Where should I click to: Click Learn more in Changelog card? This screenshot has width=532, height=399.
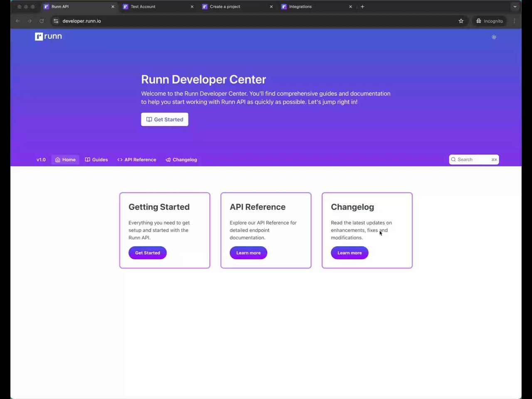[x=350, y=253]
